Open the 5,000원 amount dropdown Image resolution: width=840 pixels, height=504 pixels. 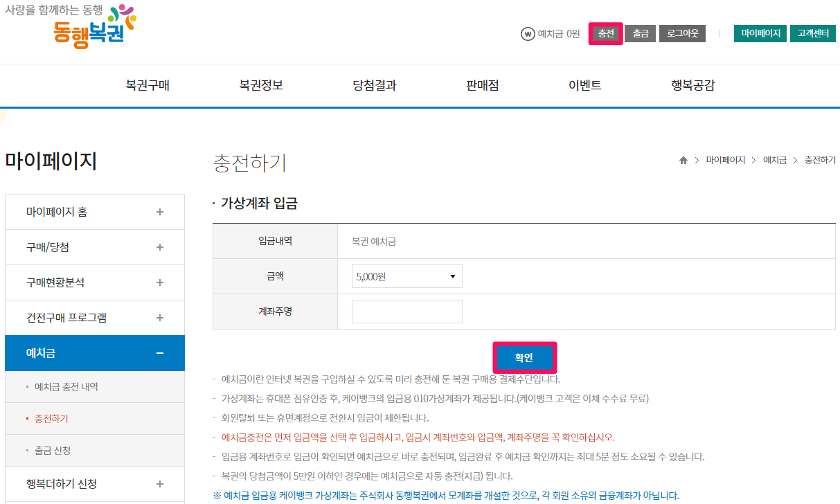(406, 276)
